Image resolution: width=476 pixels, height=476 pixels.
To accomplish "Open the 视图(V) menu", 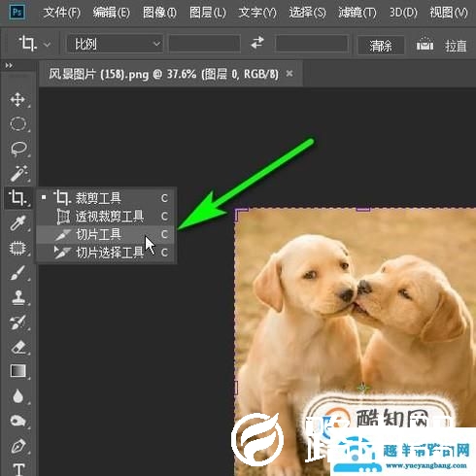I will (449, 13).
